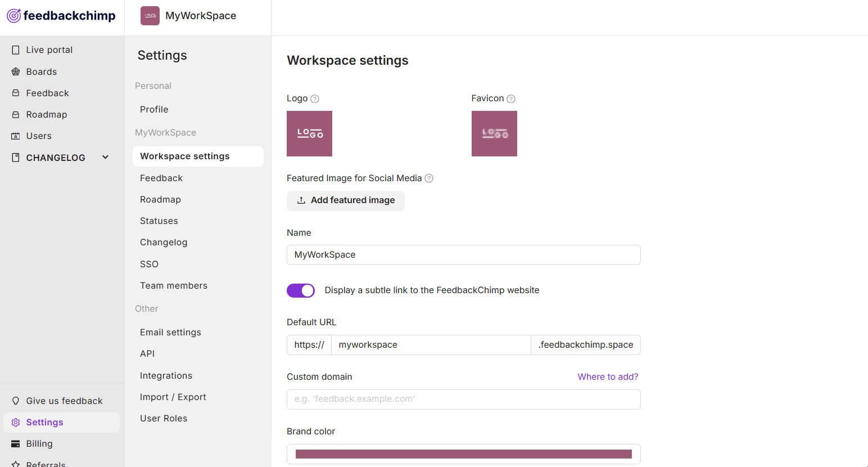Click the Billing card icon
Viewport: 868px width, 467px height.
coord(16,444)
